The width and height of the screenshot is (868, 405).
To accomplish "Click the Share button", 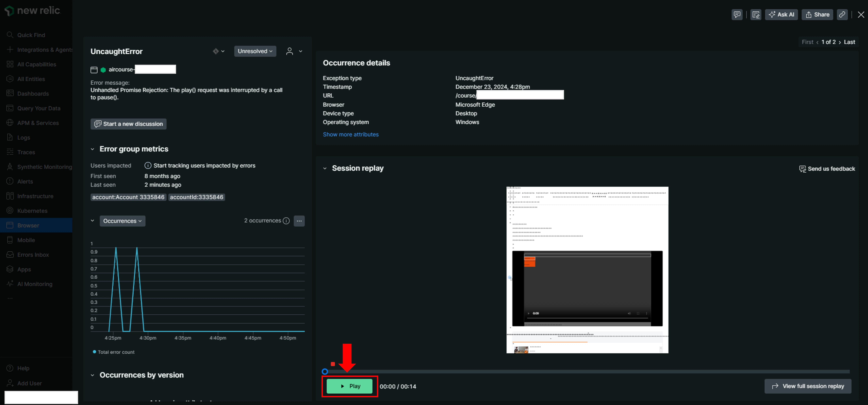I will click(x=817, y=15).
